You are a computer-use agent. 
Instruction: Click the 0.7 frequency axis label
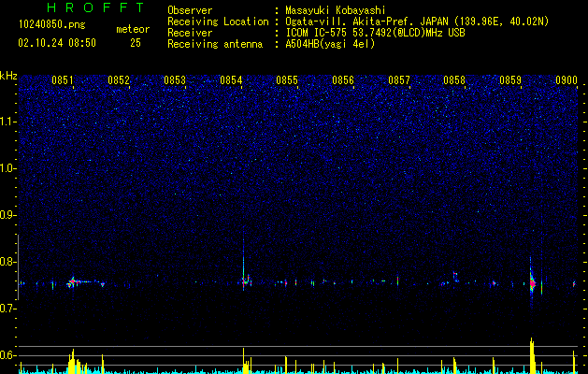7,309
